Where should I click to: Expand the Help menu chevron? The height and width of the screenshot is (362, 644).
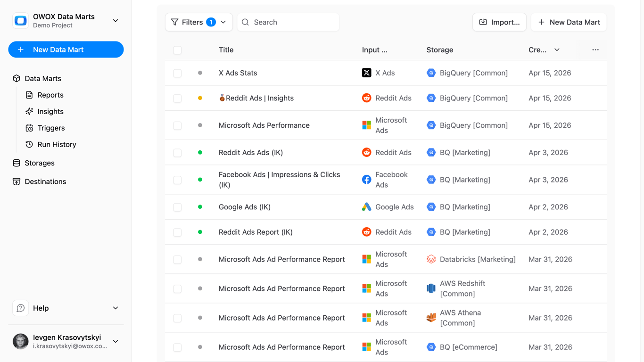point(116,308)
